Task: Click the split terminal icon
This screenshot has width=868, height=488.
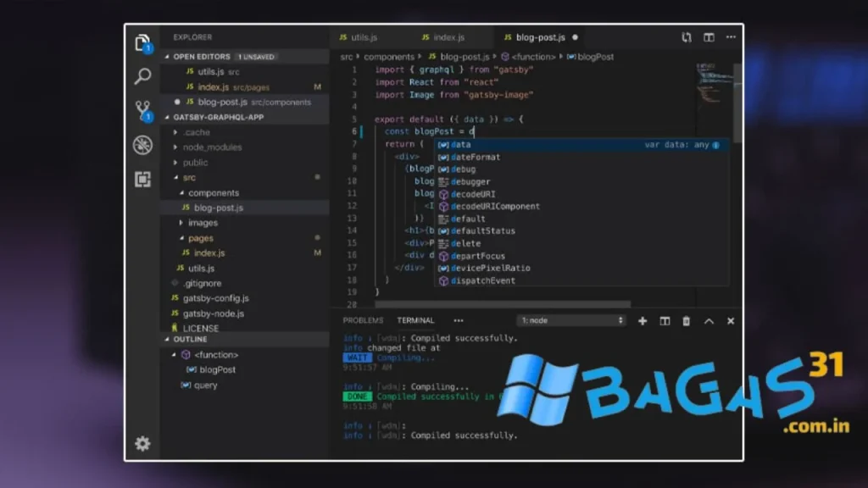Action: coord(665,321)
